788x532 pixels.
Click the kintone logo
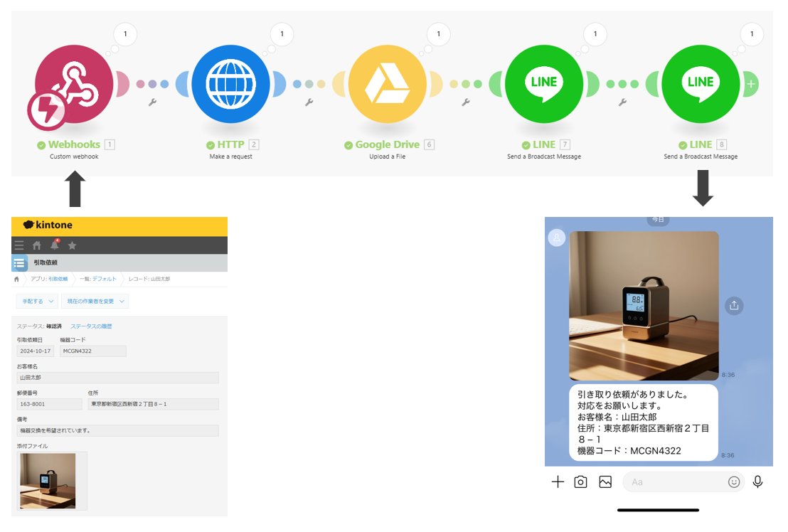[x=48, y=225]
